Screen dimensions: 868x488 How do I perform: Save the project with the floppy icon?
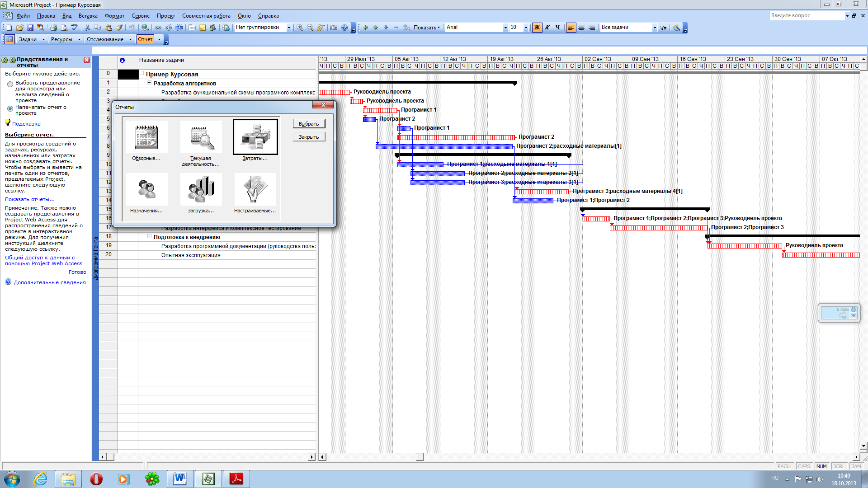[30, 28]
